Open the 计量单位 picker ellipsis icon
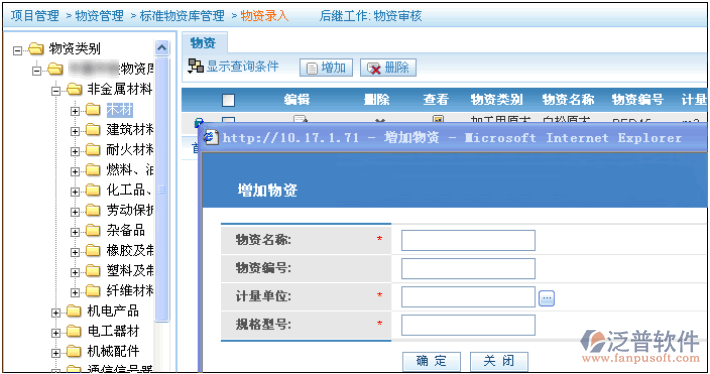The height and width of the screenshot is (374, 710). click(x=547, y=298)
